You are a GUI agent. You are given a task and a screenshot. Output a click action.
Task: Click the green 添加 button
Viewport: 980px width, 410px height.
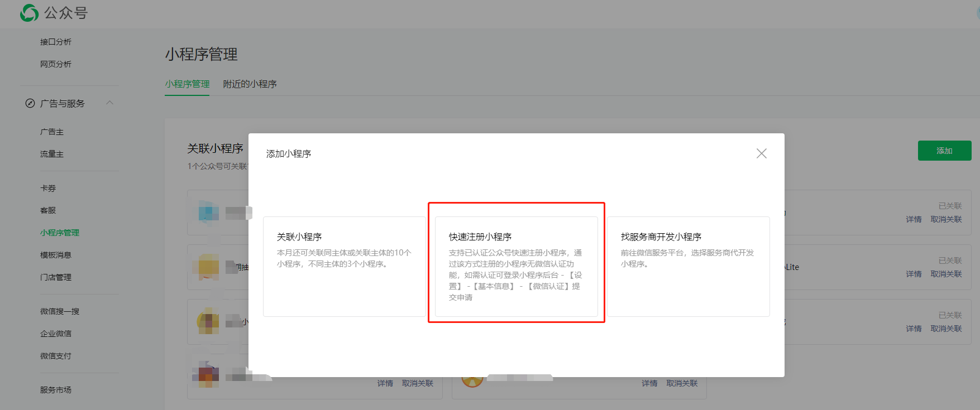944,151
